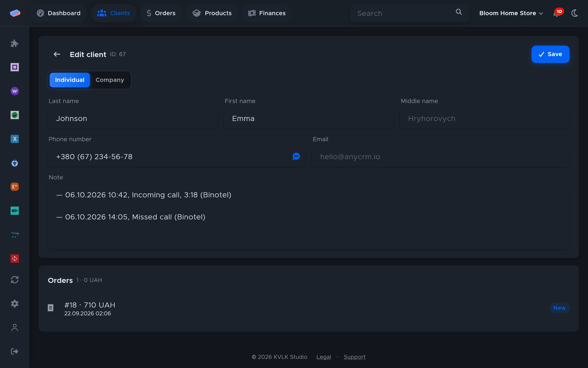Click the Save button
Viewport: 588px width, 368px height.
tap(550, 54)
